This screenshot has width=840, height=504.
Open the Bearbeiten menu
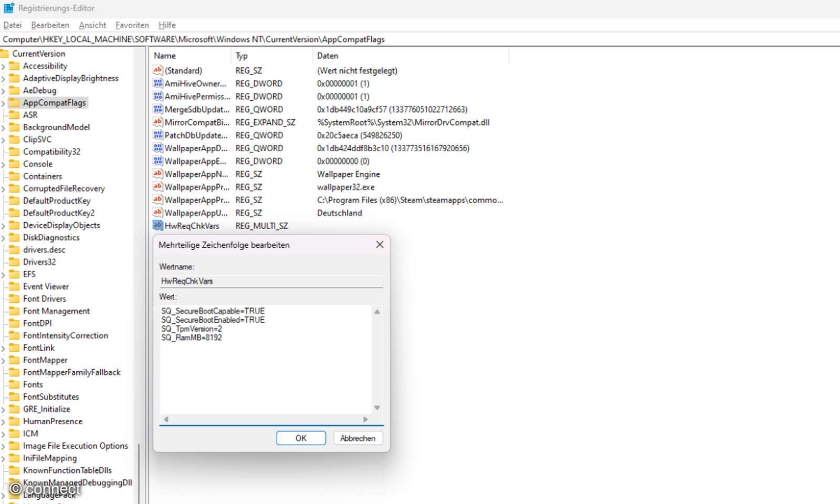click(x=50, y=25)
